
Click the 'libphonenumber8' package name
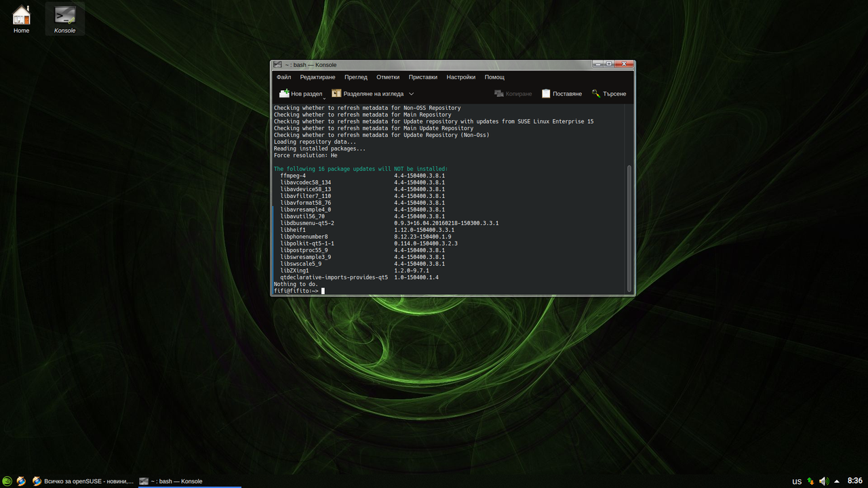pyautogui.click(x=304, y=237)
